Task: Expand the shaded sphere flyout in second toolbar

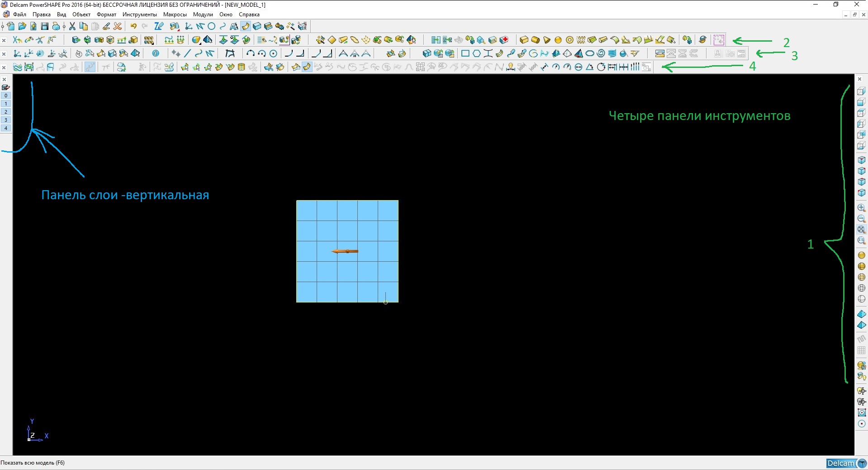Action: pyautogui.click(x=196, y=40)
